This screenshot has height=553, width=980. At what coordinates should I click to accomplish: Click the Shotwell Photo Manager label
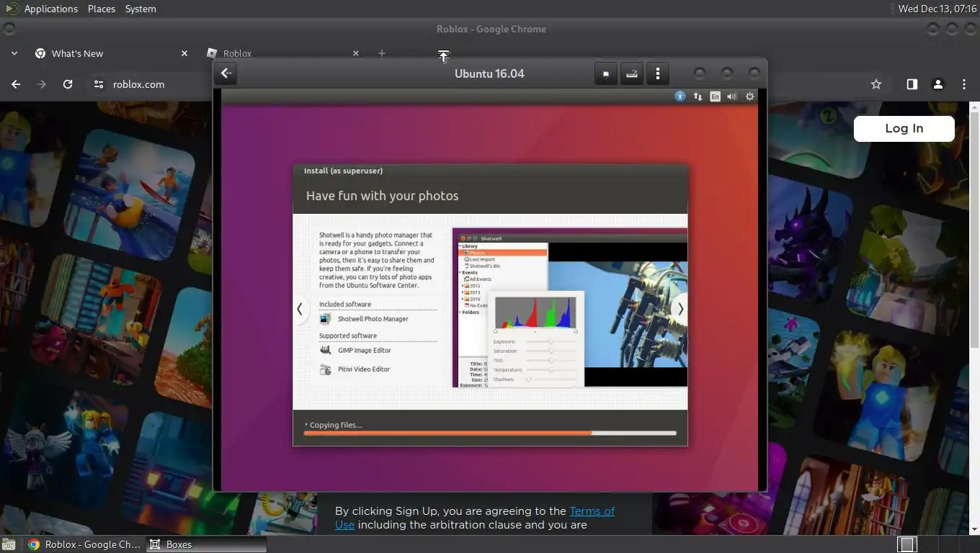tap(373, 319)
